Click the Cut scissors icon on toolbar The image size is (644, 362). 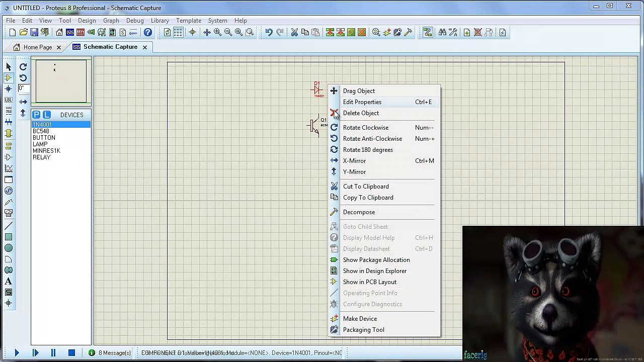(x=294, y=33)
